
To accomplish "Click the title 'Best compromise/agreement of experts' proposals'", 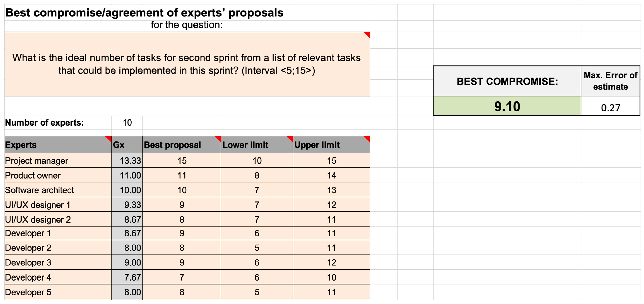I will (x=144, y=12).
